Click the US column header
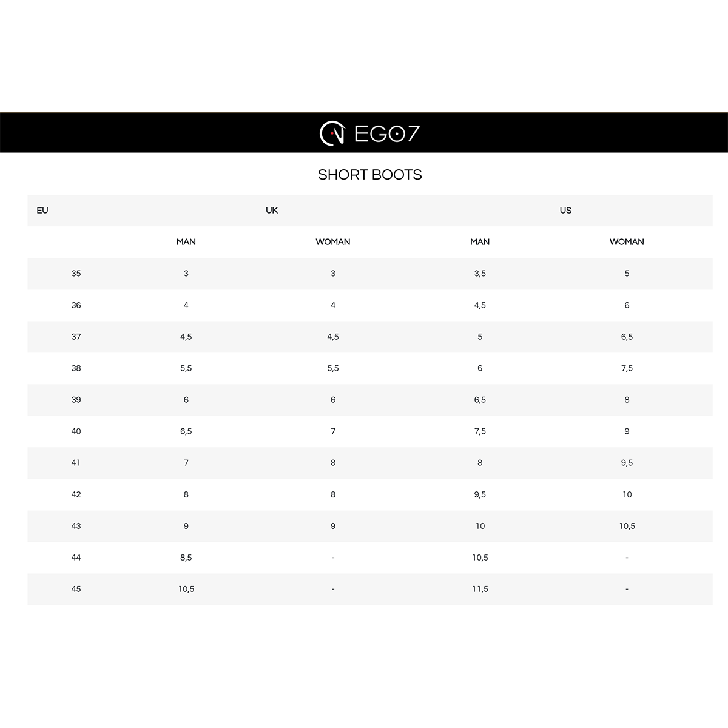Viewport: 728px width, 728px height. [x=565, y=211]
